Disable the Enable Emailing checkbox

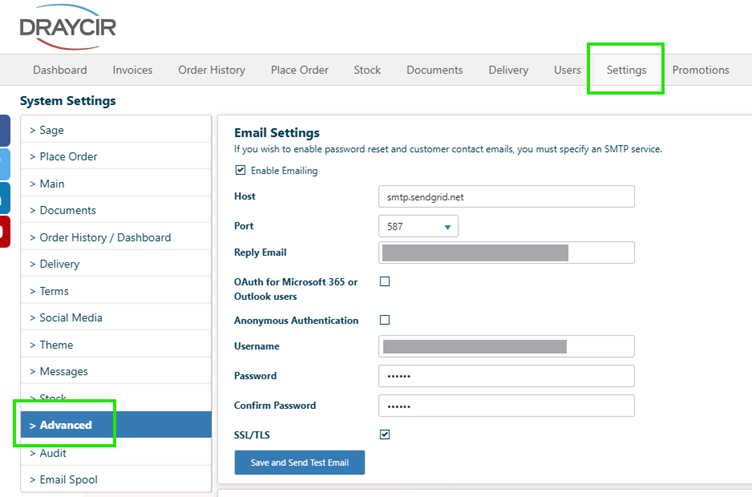(x=240, y=170)
